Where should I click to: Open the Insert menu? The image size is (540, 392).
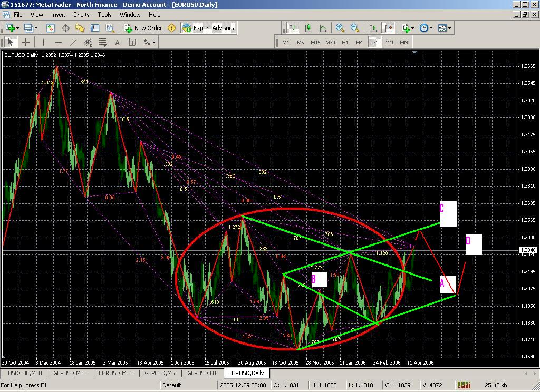[x=58, y=15]
